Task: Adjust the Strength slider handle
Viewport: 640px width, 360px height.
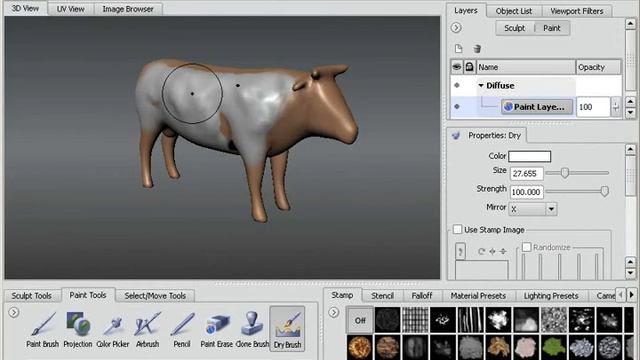Action: click(x=604, y=191)
